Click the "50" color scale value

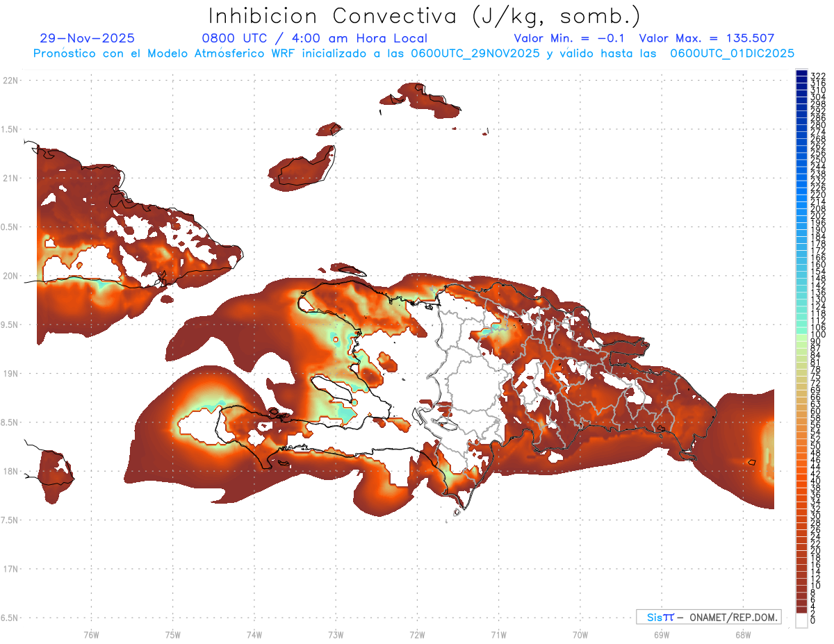816,445
